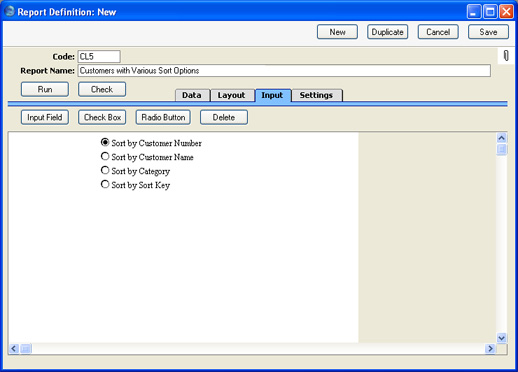
Task: Go to the Settings tab
Action: click(317, 95)
